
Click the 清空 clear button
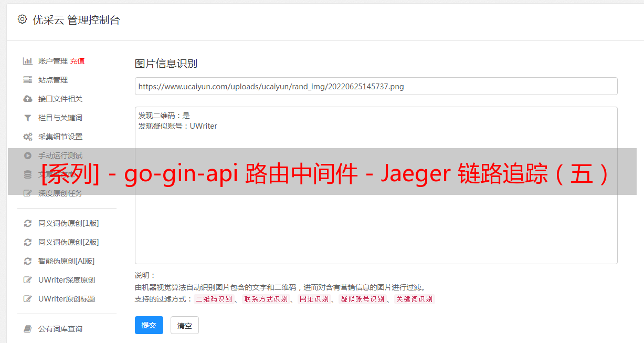185,325
